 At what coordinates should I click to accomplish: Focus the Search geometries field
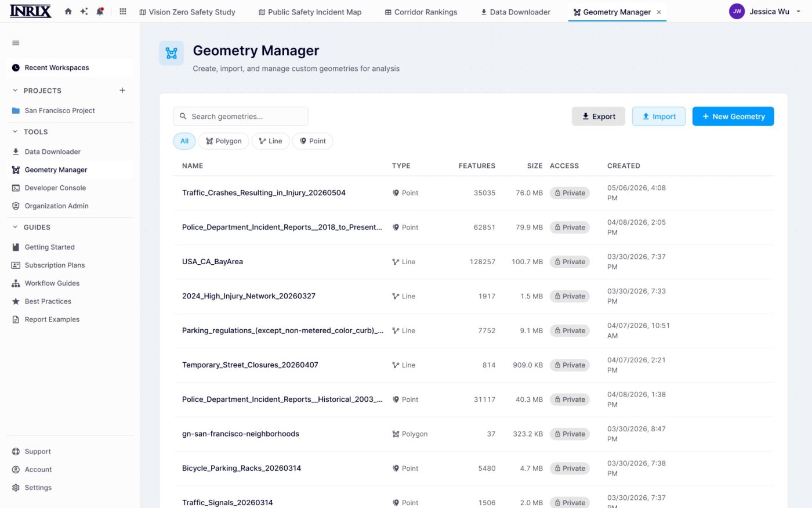click(x=241, y=116)
